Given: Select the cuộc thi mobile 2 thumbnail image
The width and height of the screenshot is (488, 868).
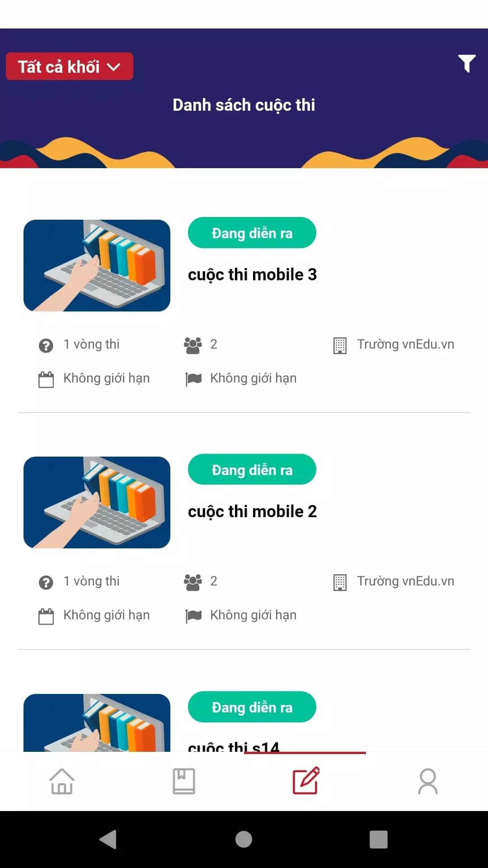Looking at the screenshot, I should (x=97, y=502).
